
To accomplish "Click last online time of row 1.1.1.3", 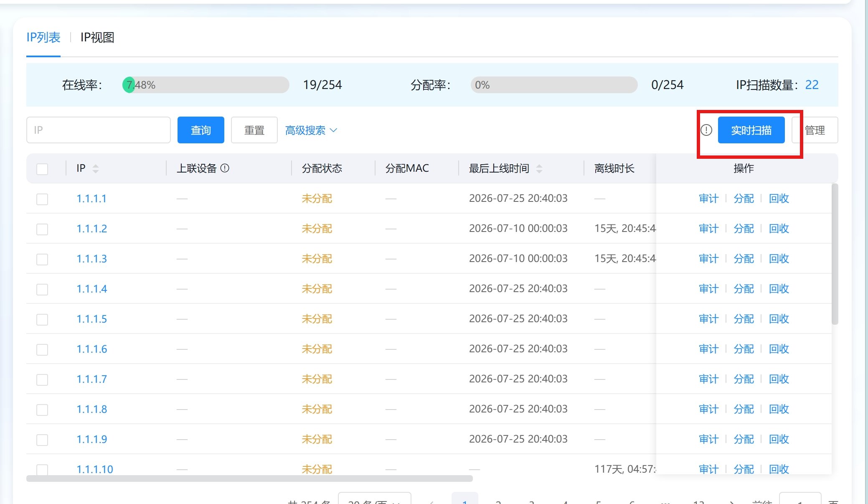I will click(x=518, y=259).
